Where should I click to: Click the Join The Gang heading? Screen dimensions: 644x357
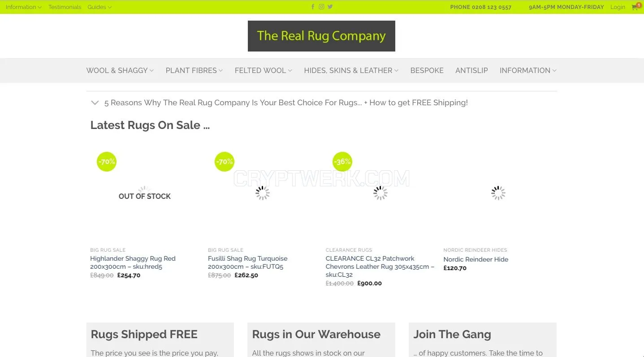pos(452,335)
